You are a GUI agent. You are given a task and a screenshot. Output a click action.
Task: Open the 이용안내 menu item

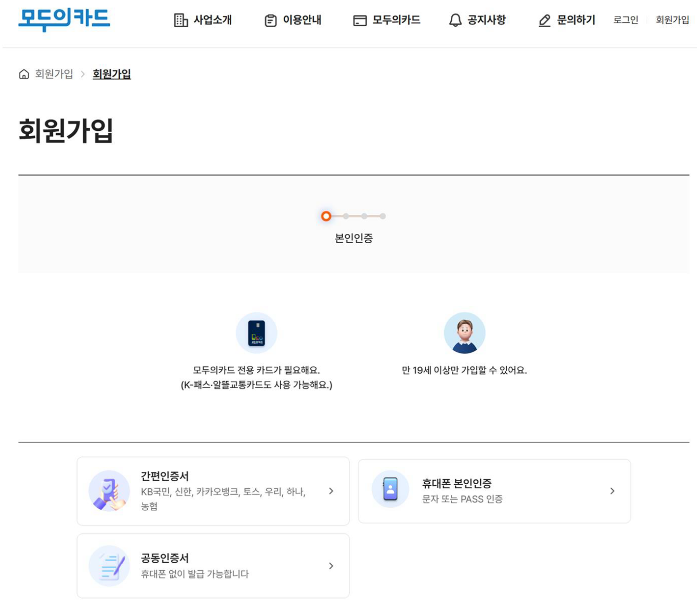(293, 21)
